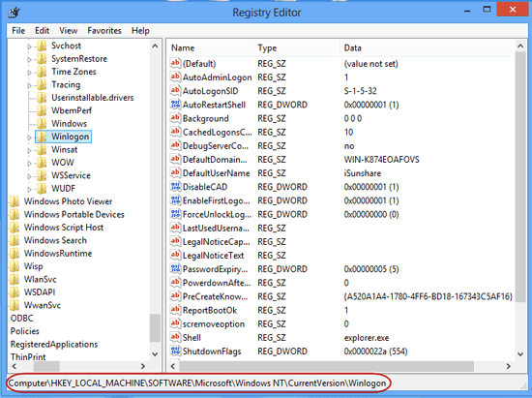The width and height of the screenshot is (532, 398).
Task: Click tree pane scroll down arrow
Action: [x=155, y=354]
